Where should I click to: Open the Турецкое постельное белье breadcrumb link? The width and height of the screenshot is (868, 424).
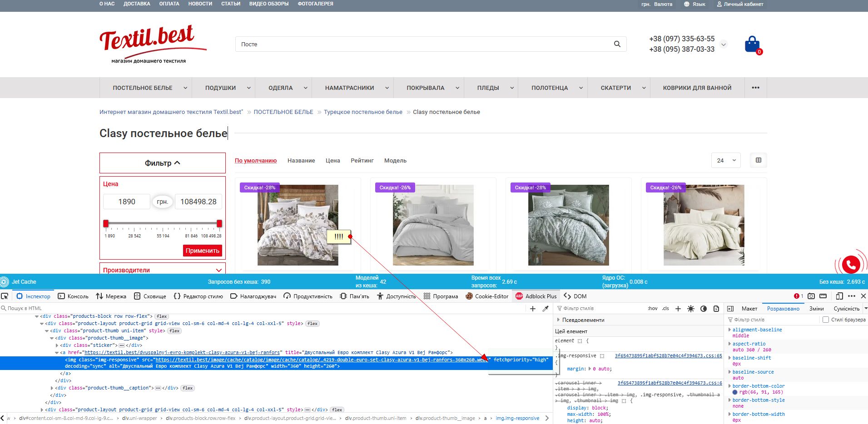(363, 112)
